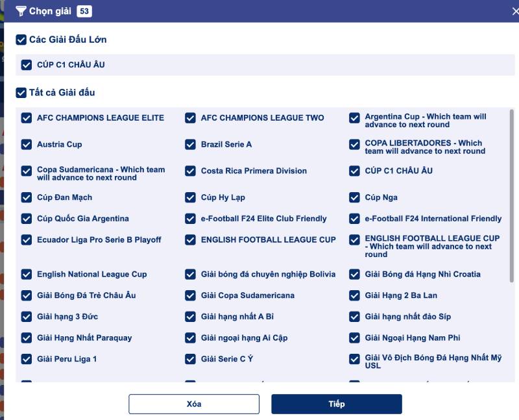Image resolution: width=519 pixels, height=420 pixels.
Task: Click the 53 selected leagues count badge
Action: [84, 11]
